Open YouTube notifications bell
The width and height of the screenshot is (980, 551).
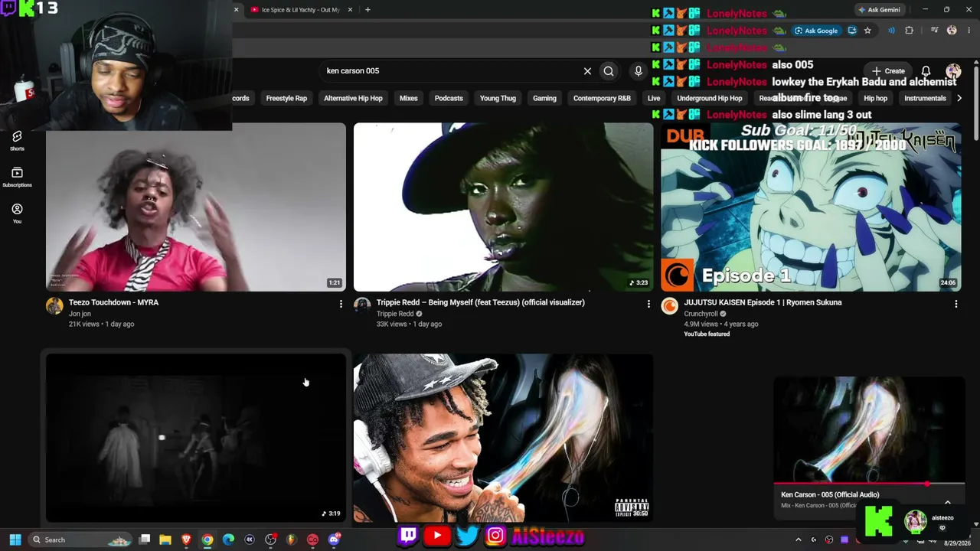pos(926,71)
